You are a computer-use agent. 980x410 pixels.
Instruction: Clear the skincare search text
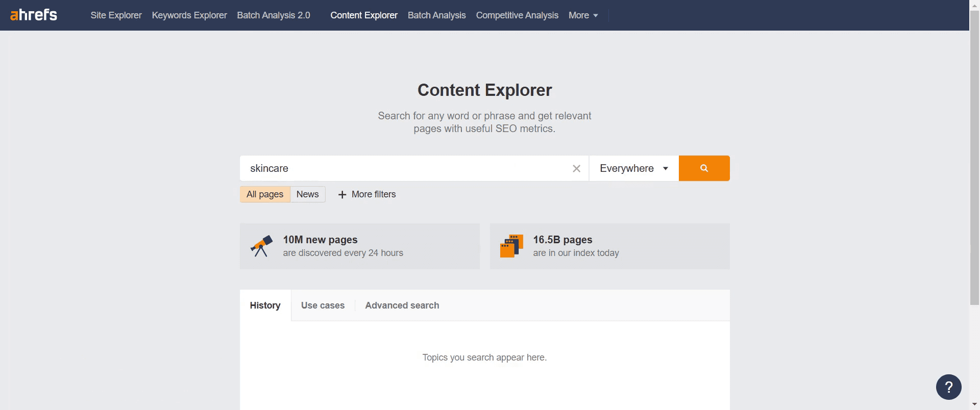(576, 168)
